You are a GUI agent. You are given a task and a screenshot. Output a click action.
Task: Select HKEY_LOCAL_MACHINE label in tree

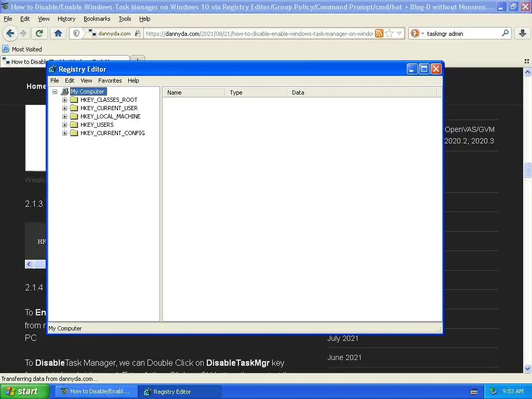110,116
